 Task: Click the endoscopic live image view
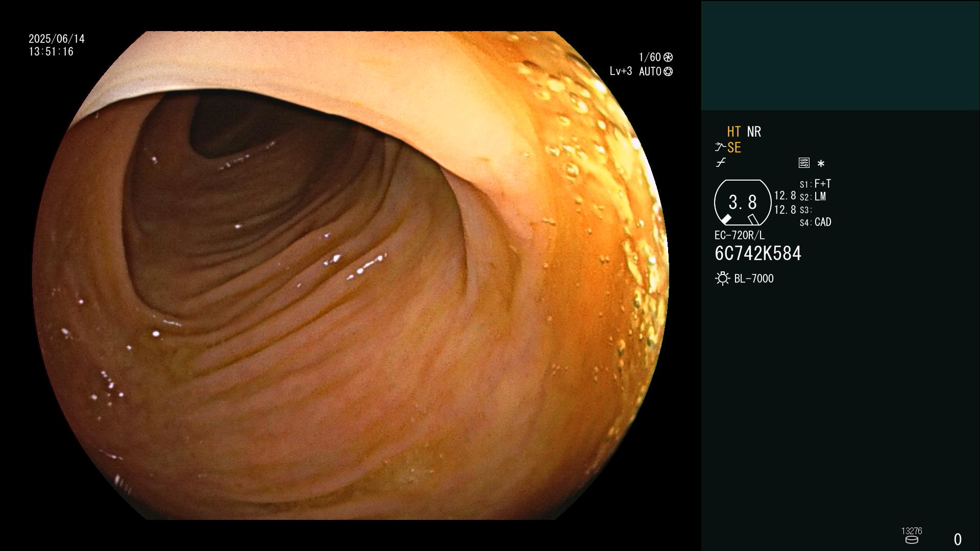coord(350,275)
